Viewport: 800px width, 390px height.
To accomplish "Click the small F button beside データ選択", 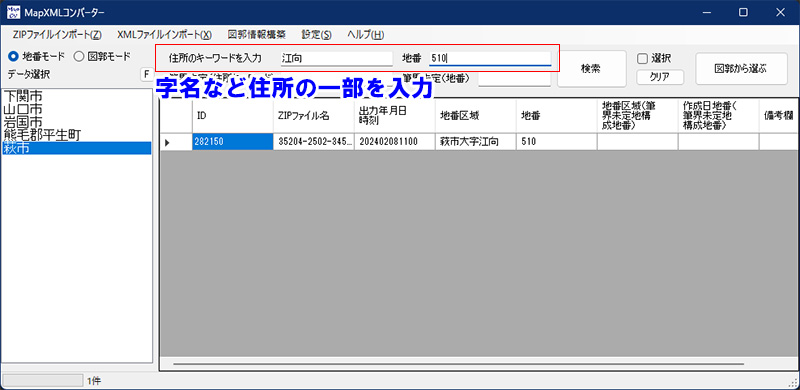I will tap(146, 75).
